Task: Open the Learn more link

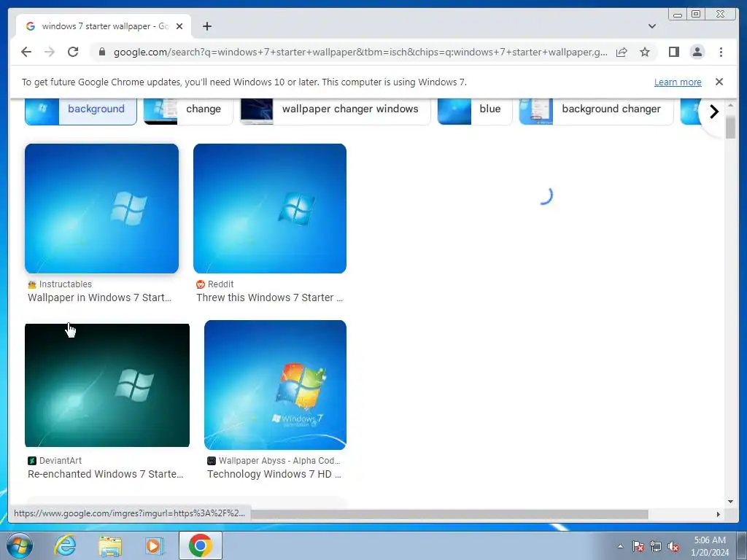Action: click(678, 82)
